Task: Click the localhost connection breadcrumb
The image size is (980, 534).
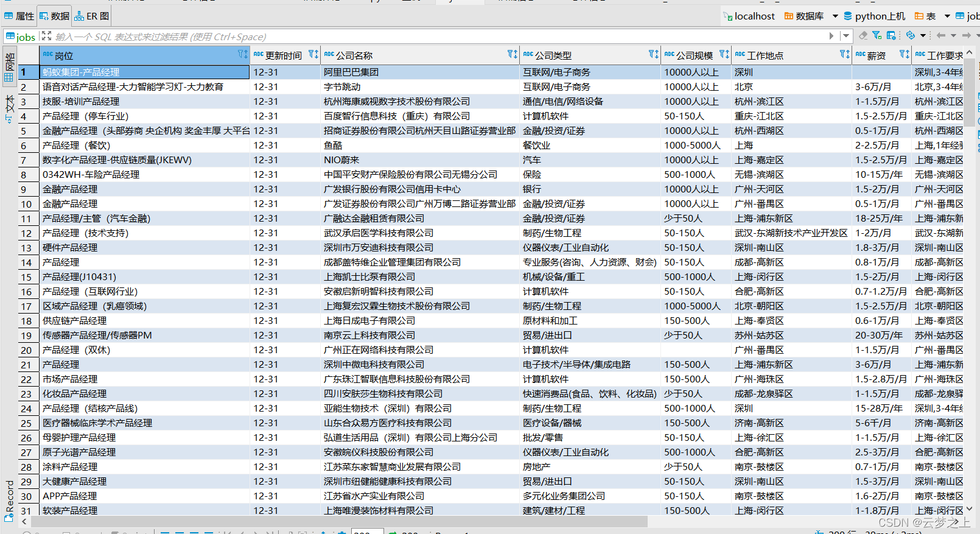Action: pyautogui.click(x=749, y=16)
